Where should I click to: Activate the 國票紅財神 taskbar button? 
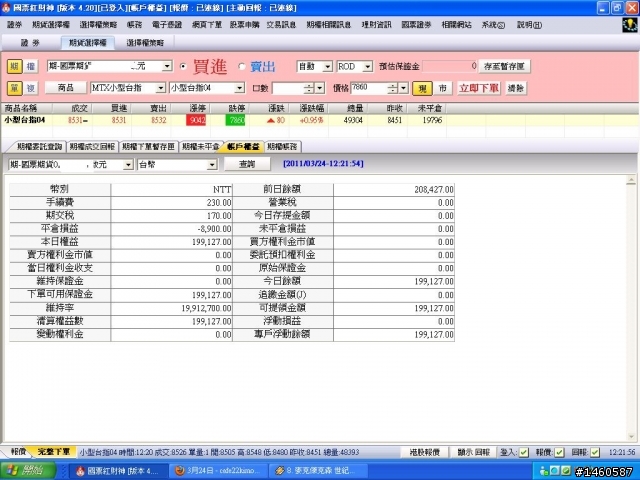click(x=119, y=471)
